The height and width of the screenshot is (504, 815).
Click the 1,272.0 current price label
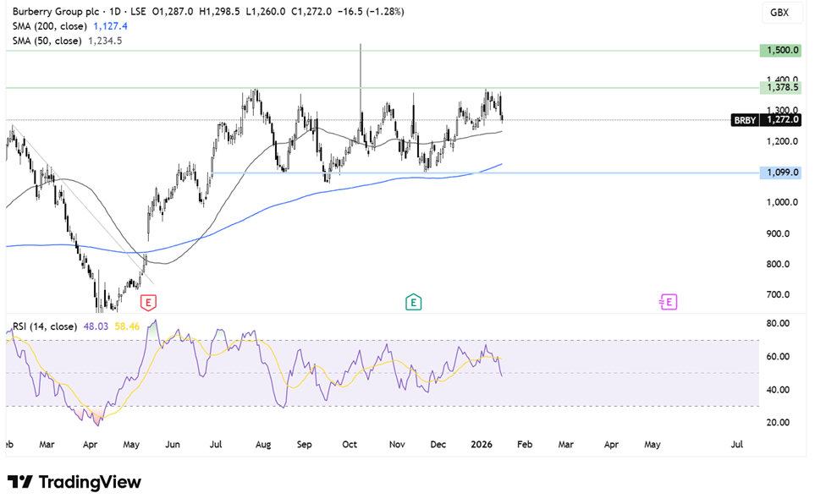(780, 120)
